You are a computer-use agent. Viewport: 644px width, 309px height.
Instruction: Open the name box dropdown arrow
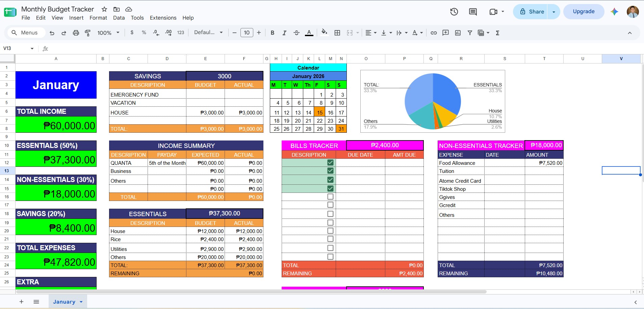coord(32,48)
